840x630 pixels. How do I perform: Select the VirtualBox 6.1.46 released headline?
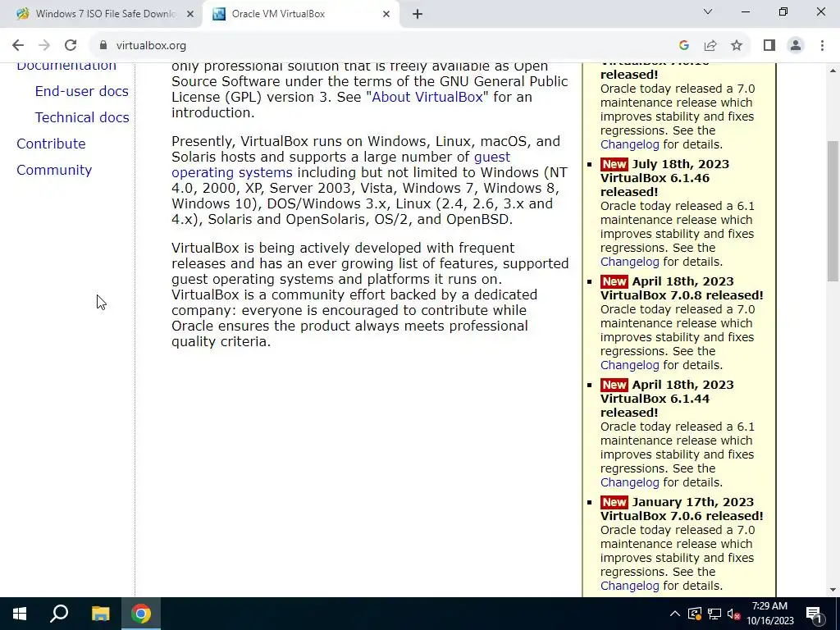[x=655, y=185]
